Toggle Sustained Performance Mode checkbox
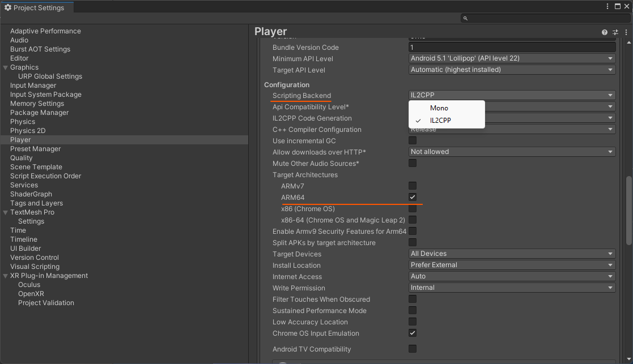633x364 pixels. (x=412, y=310)
